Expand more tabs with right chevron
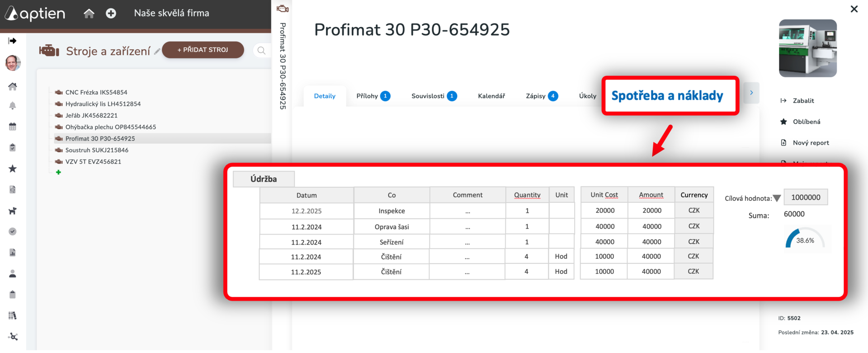This screenshot has height=353, width=868. pyautogui.click(x=751, y=93)
